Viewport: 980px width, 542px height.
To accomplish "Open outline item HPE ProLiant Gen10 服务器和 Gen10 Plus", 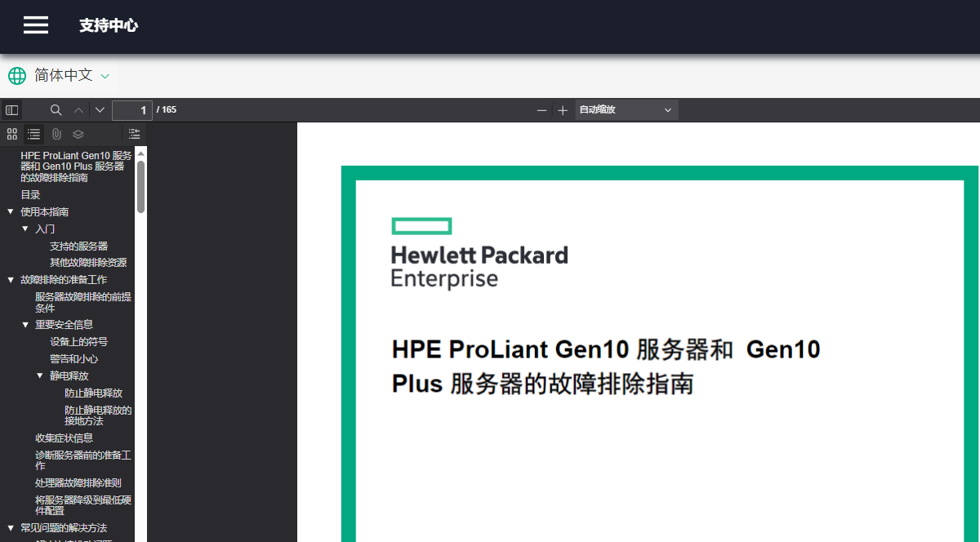I will [x=76, y=167].
